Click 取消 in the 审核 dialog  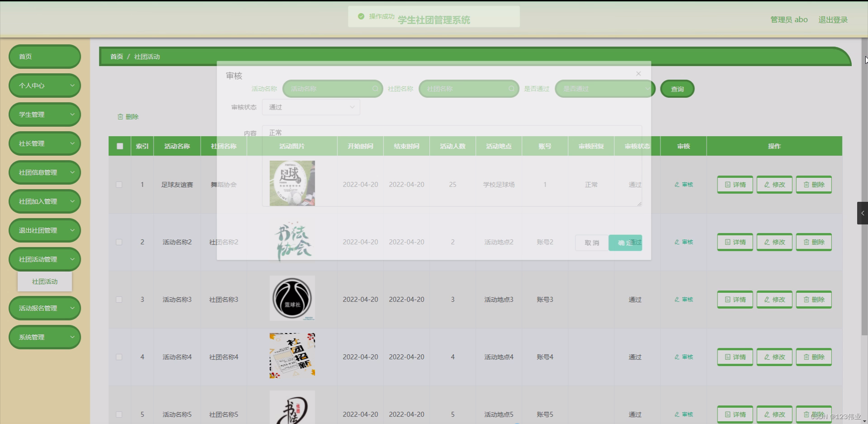point(592,243)
